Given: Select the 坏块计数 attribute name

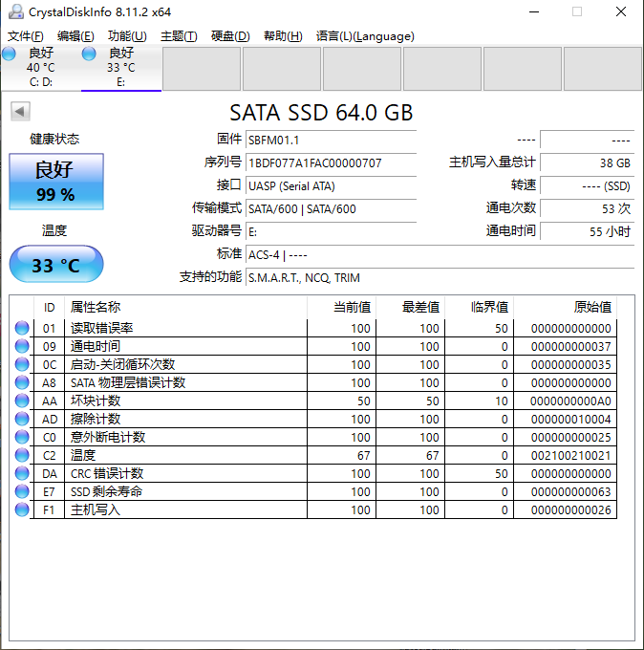Looking at the screenshot, I should click(x=96, y=401).
